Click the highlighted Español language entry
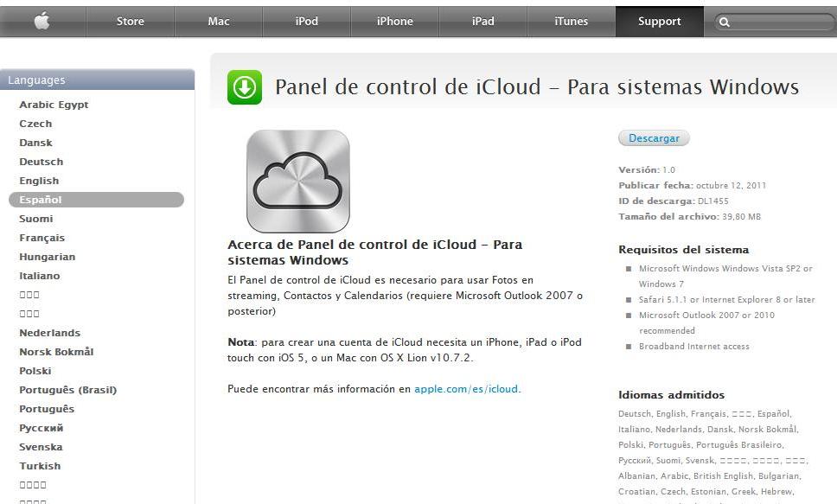 (x=40, y=199)
